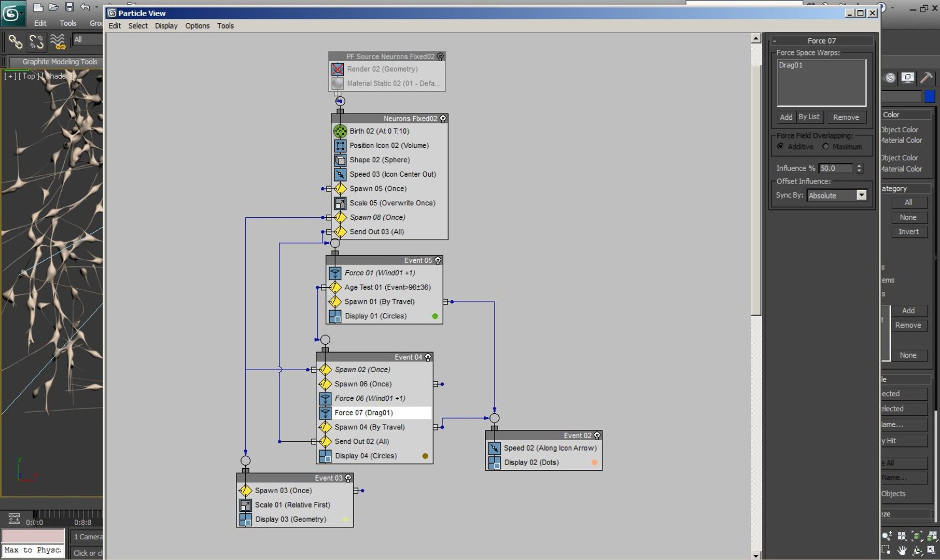The width and height of the screenshot is (940, 560).
Task: Click the Speed 03 operator icon
Action: point(340,174)
